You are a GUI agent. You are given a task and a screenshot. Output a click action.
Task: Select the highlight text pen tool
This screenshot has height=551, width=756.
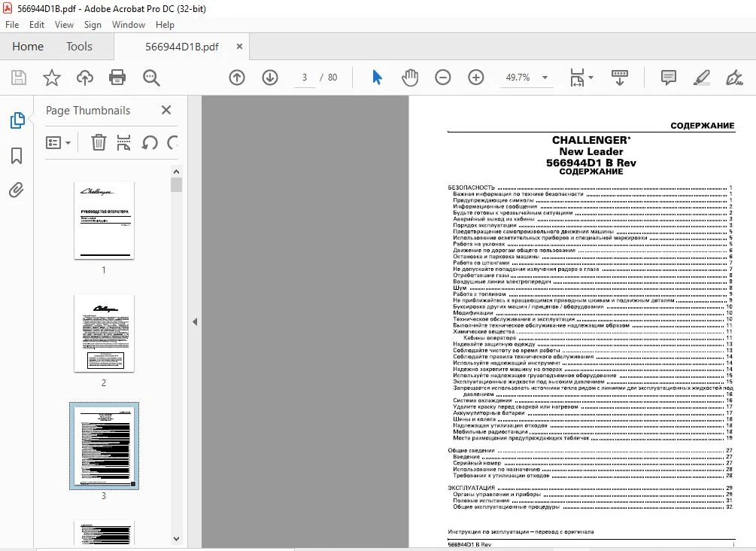(701, 78)
